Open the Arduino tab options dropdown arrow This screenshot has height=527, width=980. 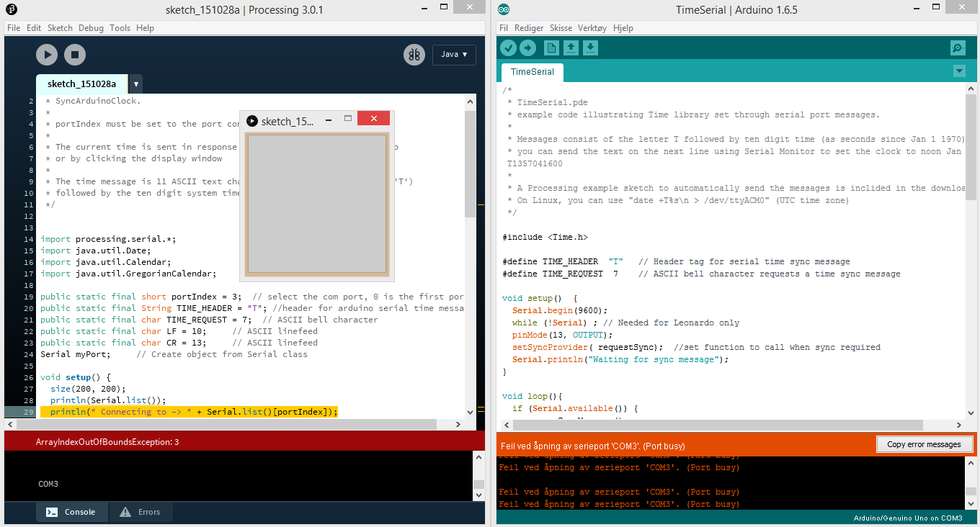[959, 71]
